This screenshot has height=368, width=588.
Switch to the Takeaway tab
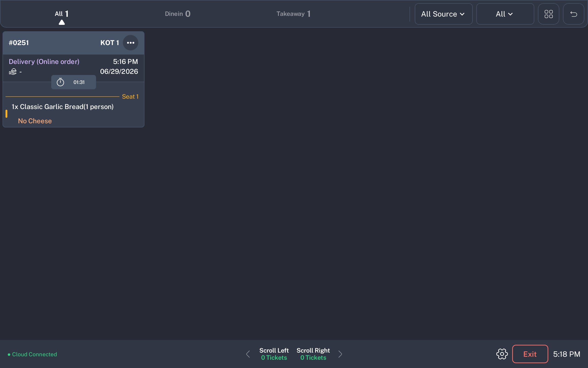[293, 14]
